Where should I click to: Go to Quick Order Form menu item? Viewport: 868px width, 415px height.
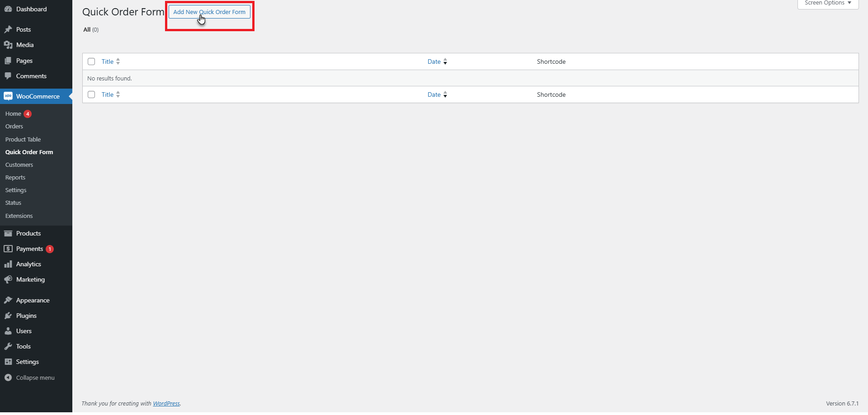29,152
